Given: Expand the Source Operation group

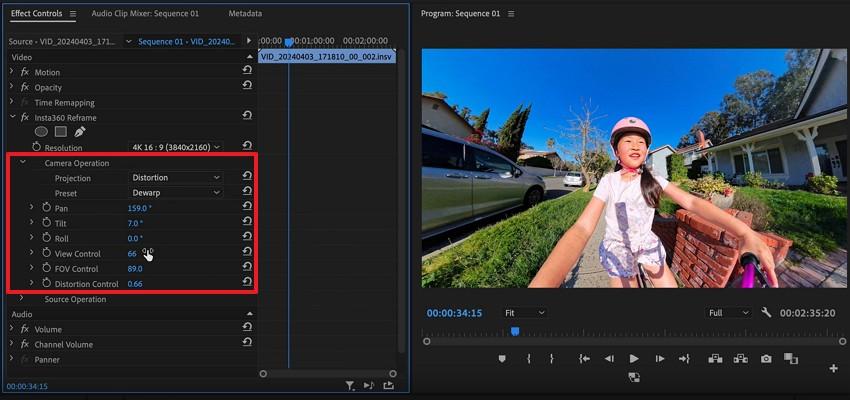Looking at the screenshot, I should 22,298.
